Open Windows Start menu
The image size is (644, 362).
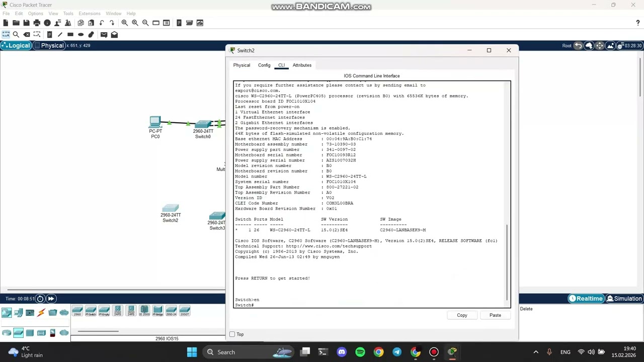192,352
